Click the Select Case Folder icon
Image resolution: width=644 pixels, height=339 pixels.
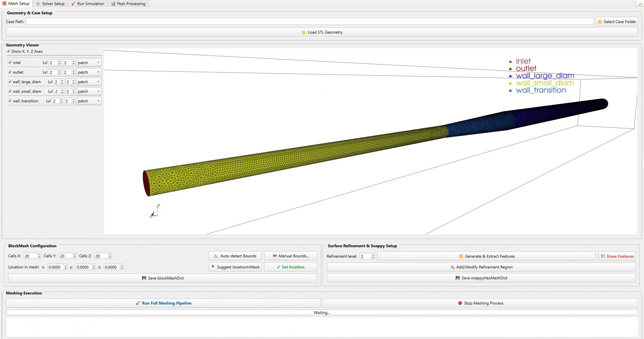pyautogui.click(x=600, y=22)
